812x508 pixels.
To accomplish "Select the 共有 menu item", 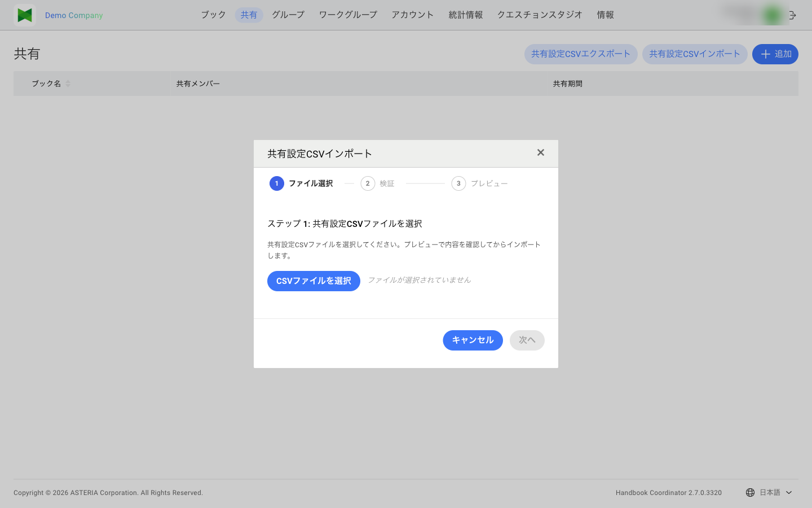I will click(249, 15).
